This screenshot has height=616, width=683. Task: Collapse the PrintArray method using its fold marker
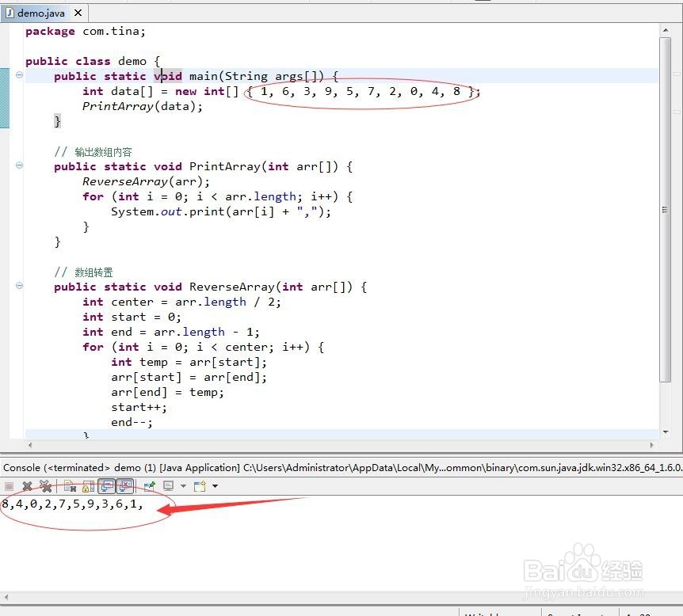[19, 165]
